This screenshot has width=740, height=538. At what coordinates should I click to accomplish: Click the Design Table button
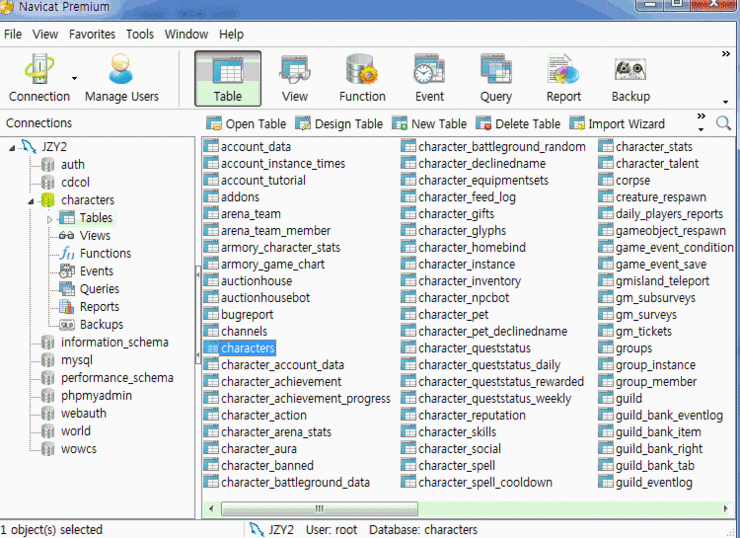(339, 124)
